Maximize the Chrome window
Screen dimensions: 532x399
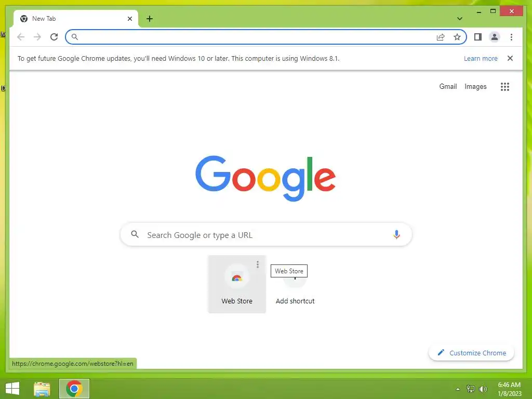pos(493,11)
